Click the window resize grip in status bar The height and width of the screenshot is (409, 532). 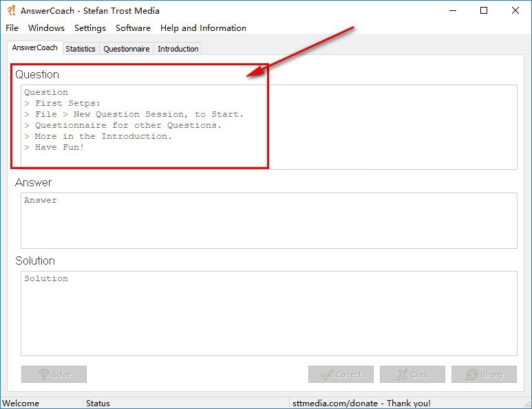(x=527, y=404)
